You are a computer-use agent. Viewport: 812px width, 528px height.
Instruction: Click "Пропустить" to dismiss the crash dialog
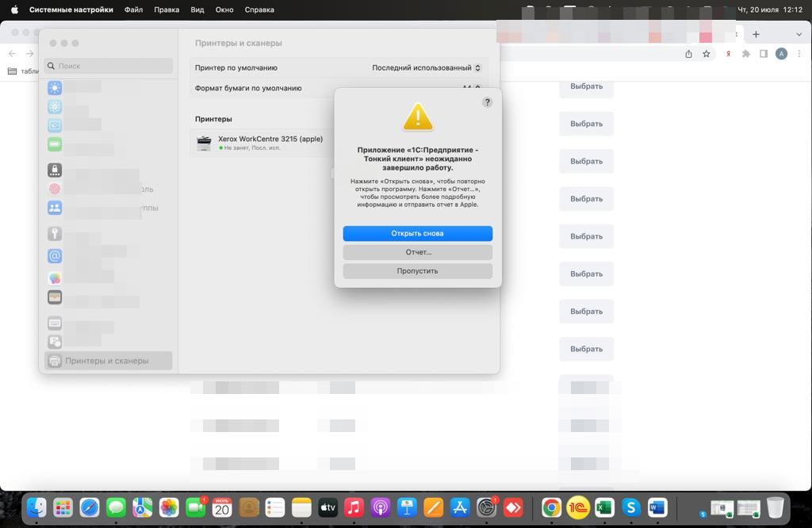[x=417, y=271]
